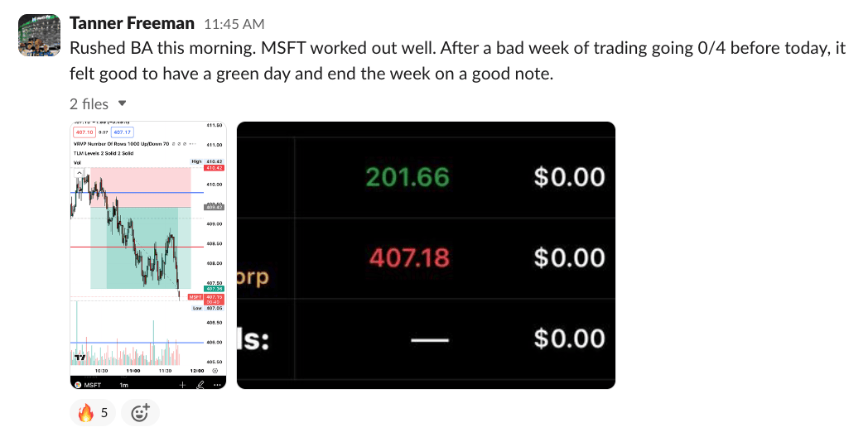Screen dimensions: 868x437
Task: Click the red 407.10 price box
Action: (83, 132)
